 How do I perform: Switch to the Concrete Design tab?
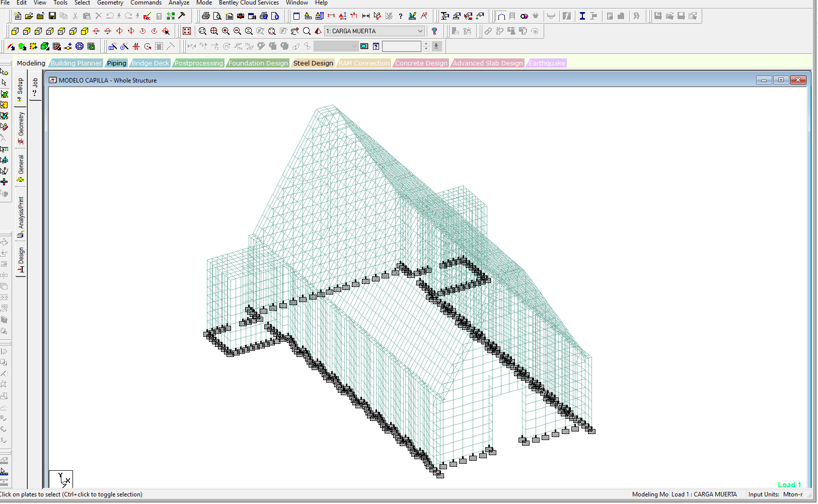[x=421, y=63]
